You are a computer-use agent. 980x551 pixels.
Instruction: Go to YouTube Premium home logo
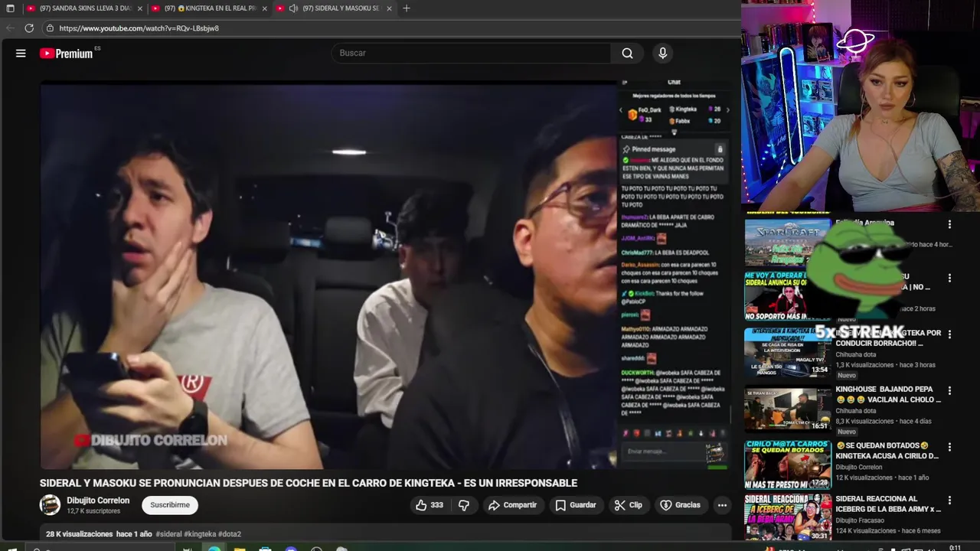coord(67,54)
